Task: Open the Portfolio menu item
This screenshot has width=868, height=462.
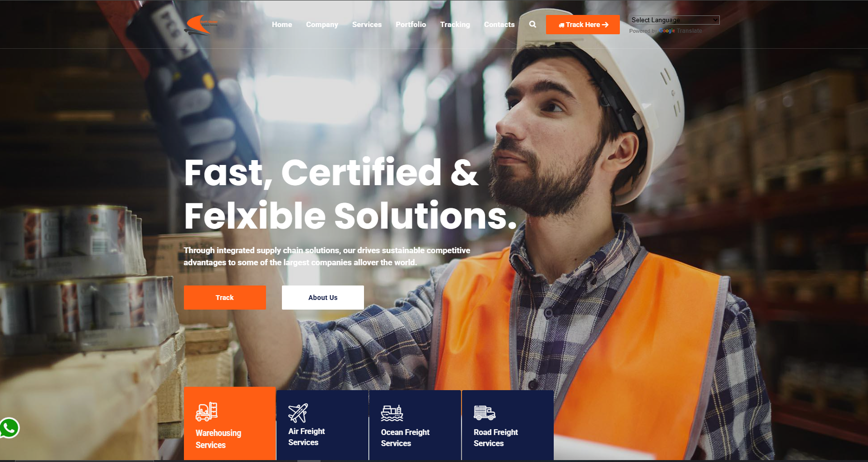Action: (x=410, y=25)
